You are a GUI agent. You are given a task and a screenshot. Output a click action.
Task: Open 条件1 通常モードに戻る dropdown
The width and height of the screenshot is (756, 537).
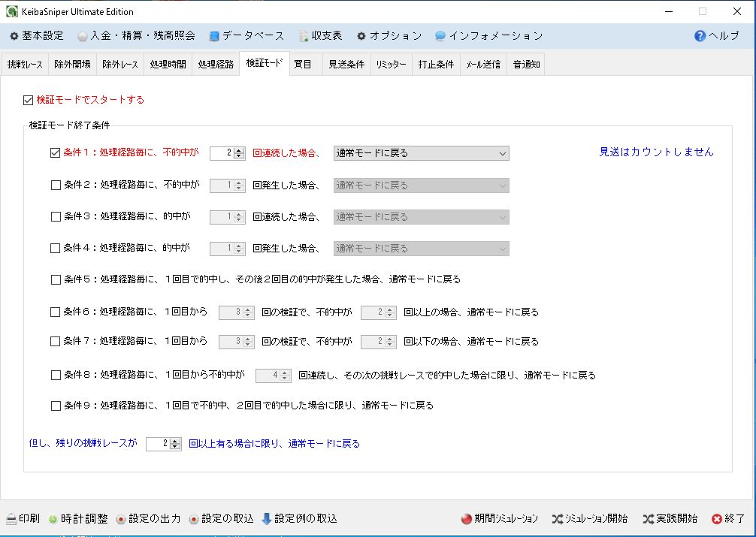point(422,153)
